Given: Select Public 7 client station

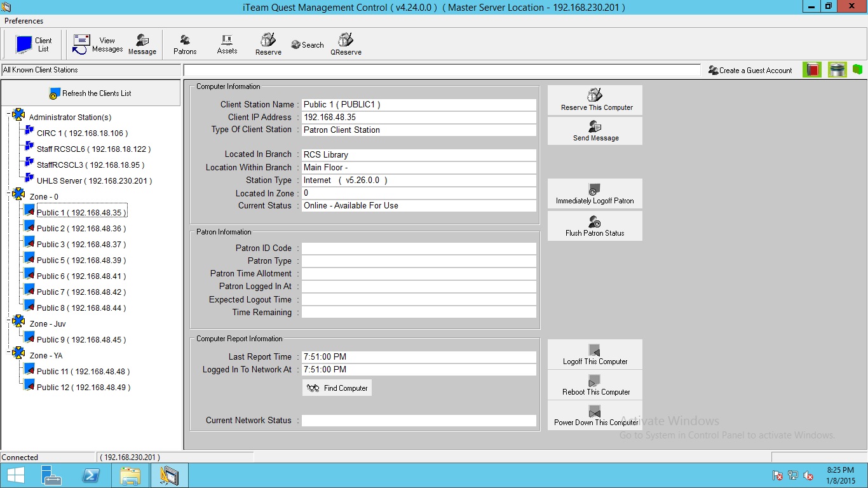Looking at the screenshot, I should pos(81,292).
